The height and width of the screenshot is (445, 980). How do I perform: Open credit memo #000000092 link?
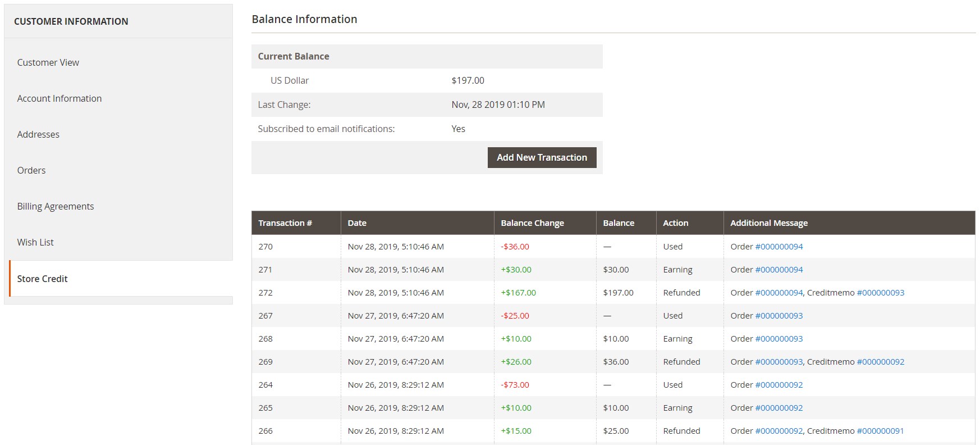pos(881,362)
